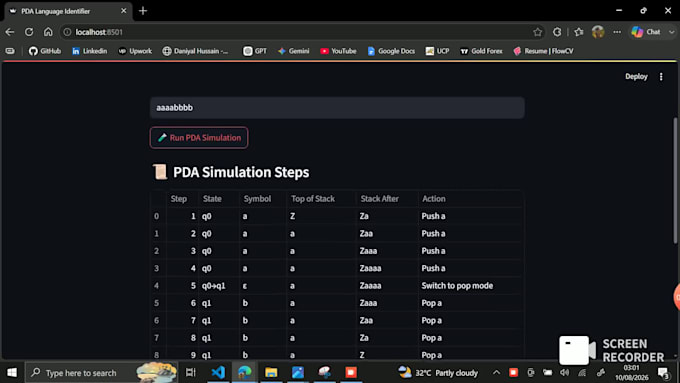The height and width of the screenshot is (383, 680).
Task: Open network settings tray icon
Action: 582,372
